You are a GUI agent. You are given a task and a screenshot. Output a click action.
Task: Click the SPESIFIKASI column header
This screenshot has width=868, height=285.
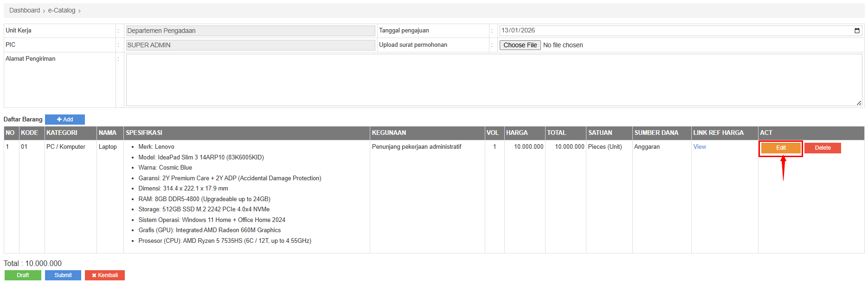(x=144, y=133)
